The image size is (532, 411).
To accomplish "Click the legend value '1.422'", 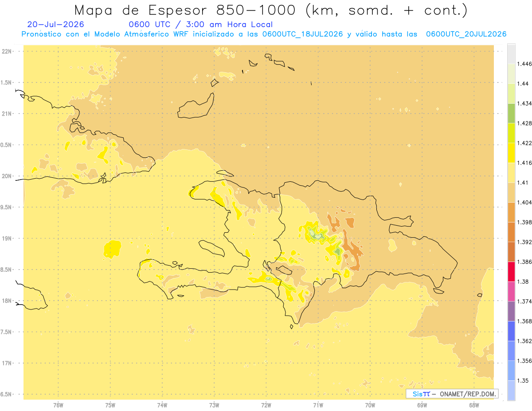I will 524,143.
